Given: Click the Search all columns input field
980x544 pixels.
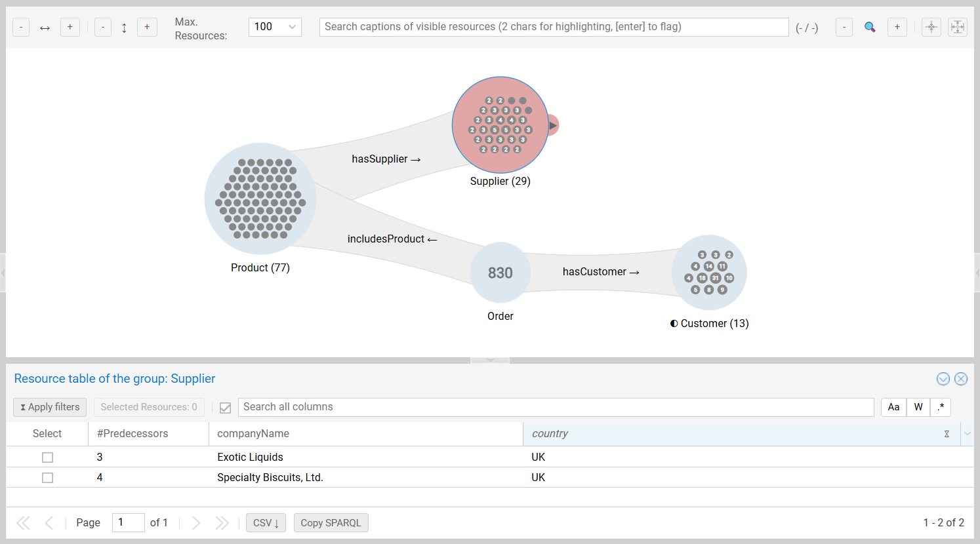Looking at the screenshot, I should (x=555, y=407).
